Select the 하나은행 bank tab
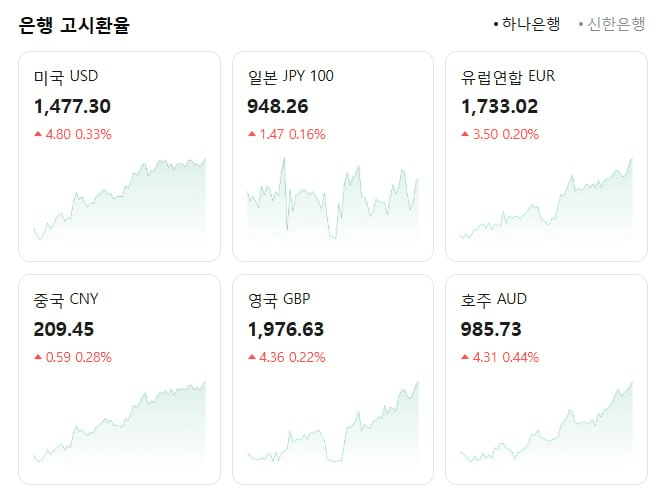Screen dimensions: 652x495 530,24
